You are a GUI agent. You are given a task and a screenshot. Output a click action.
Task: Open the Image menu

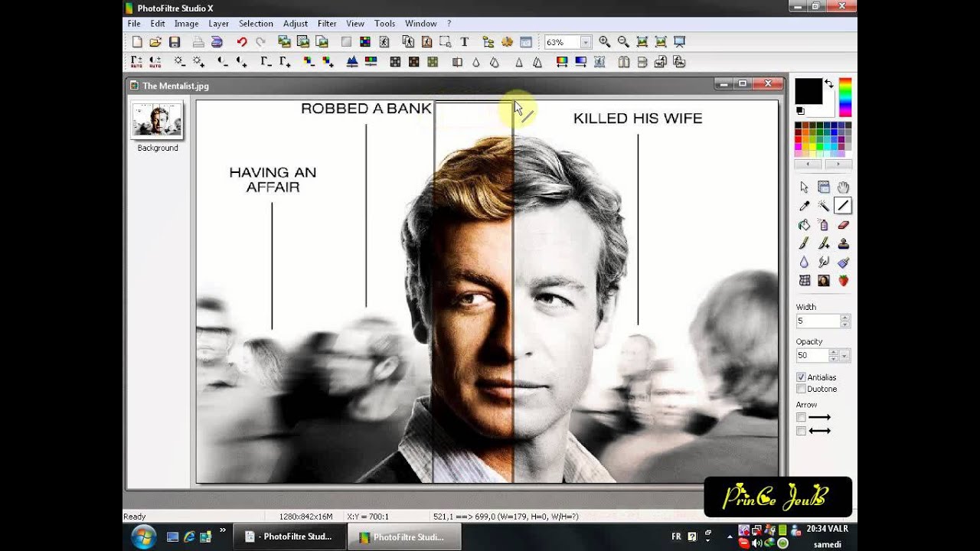pyautogui.click(x=186, y=24)
